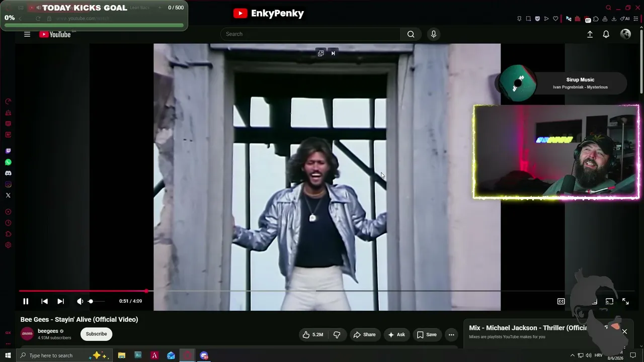Skip to the next video
The height and width of the screenshot is (362, 644).
click(x=60, y=301)
